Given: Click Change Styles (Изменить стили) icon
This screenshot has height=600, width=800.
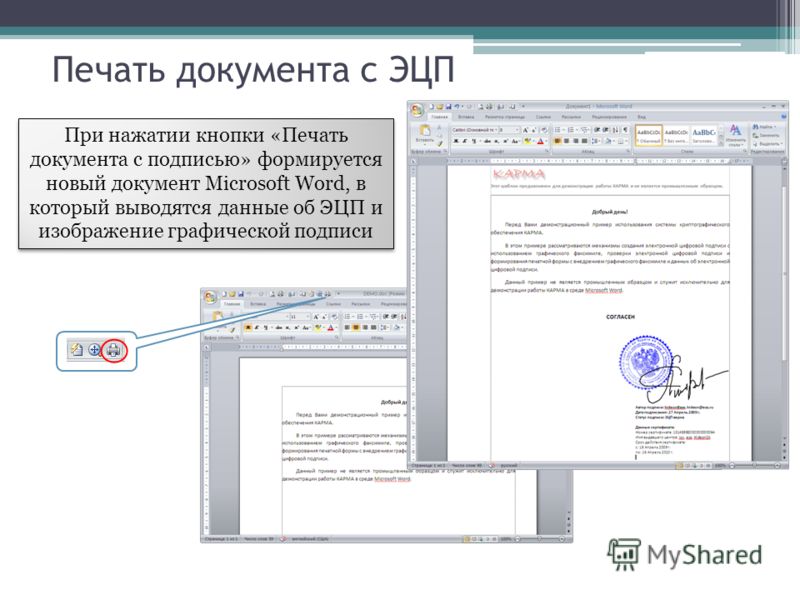Looking at the screenshot, I should pyautogui.click(x=736, y=135).
